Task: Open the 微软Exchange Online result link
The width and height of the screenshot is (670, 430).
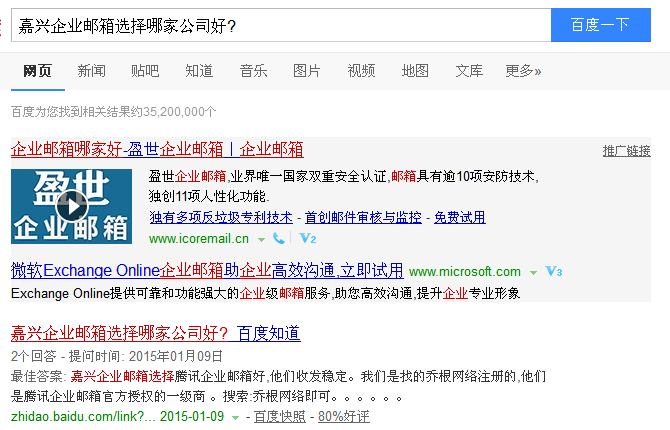Action: (207, 271)
